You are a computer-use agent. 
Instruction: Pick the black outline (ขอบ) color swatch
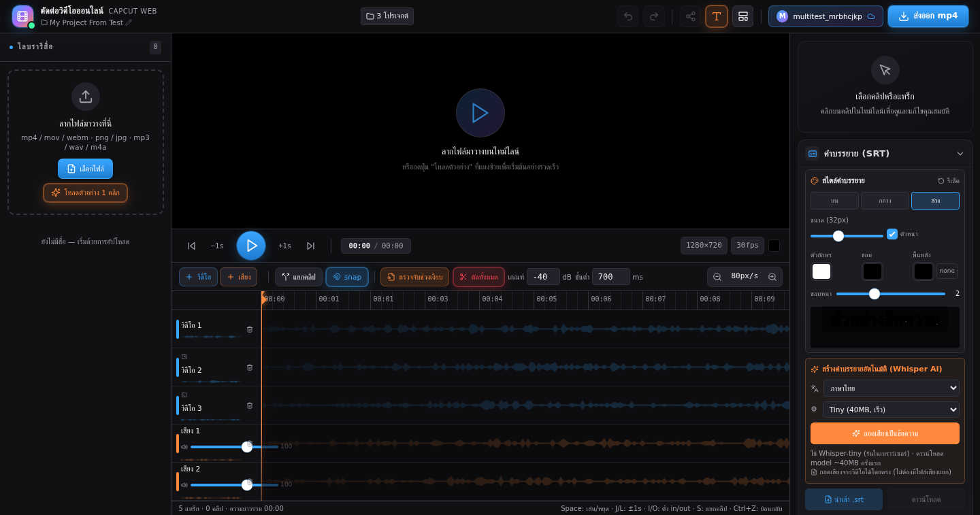tap(872, 271)
